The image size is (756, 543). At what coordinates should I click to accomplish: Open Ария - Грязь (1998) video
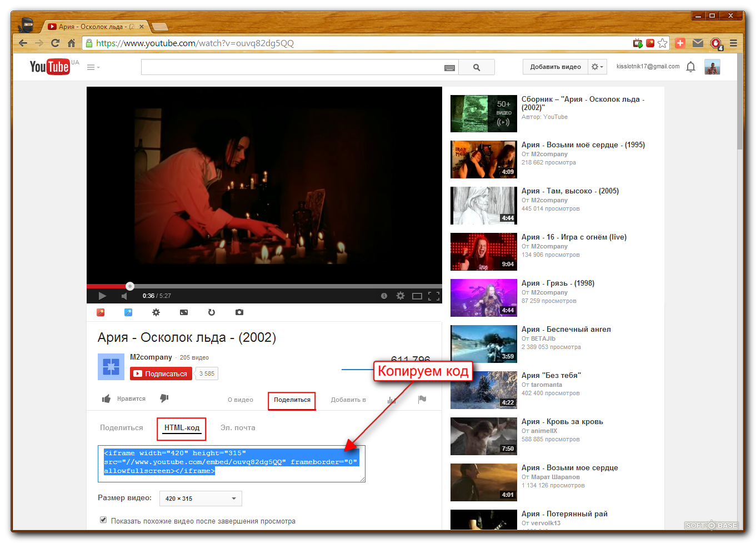[x=558, y=283]
